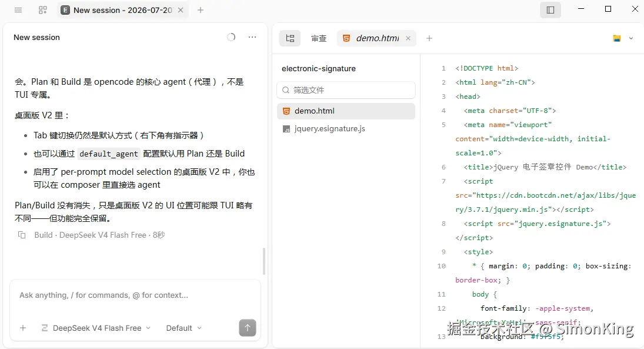Viewport: 644px width, 349px height.
Task: Click the HTML5 icon on demo.html tab
Action: tap(346, 38)
